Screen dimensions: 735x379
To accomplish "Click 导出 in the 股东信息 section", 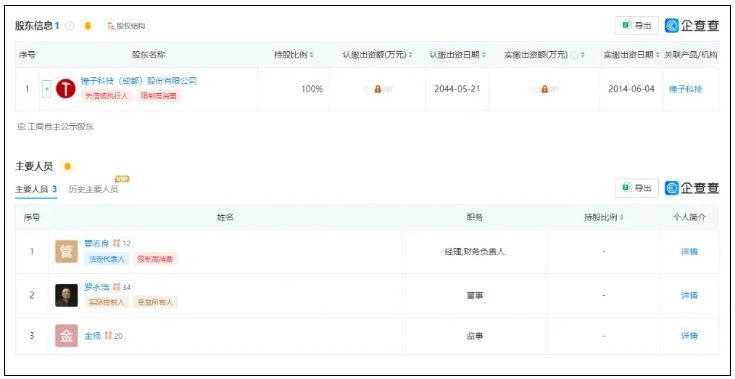I will 637,26.
